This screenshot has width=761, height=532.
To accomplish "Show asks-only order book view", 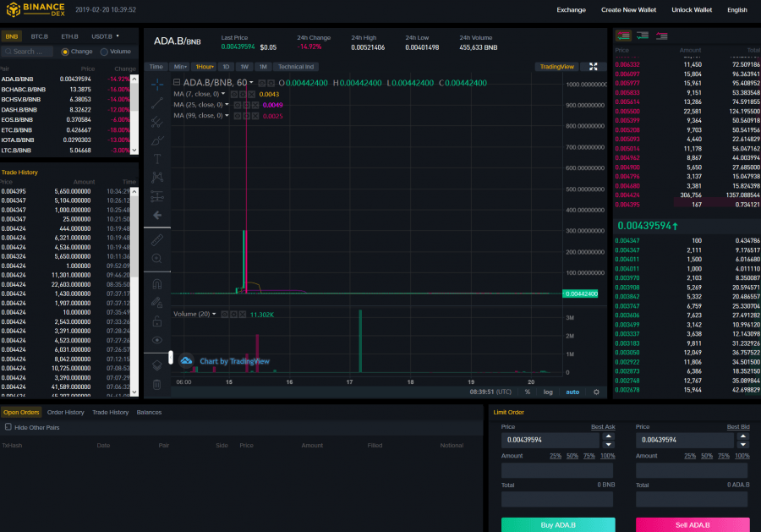I will click(x=661, y=36).
